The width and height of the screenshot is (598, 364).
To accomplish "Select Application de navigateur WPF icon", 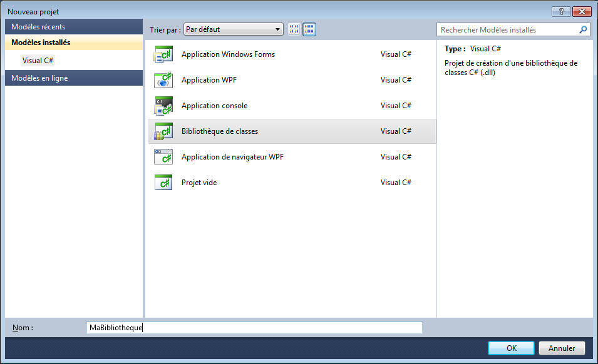I will pyautogui.click(x=163, y=157).
